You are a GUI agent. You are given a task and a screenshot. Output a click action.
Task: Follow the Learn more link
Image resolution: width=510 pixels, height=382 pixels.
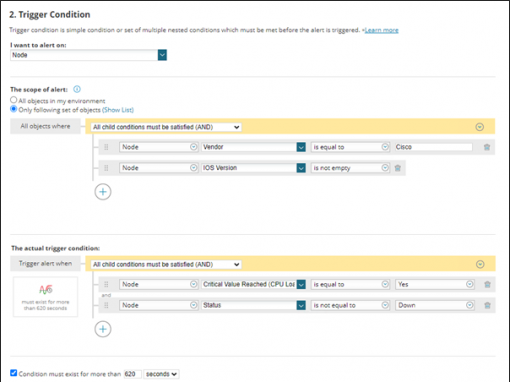pyautogui.click(x=382, y=30)
